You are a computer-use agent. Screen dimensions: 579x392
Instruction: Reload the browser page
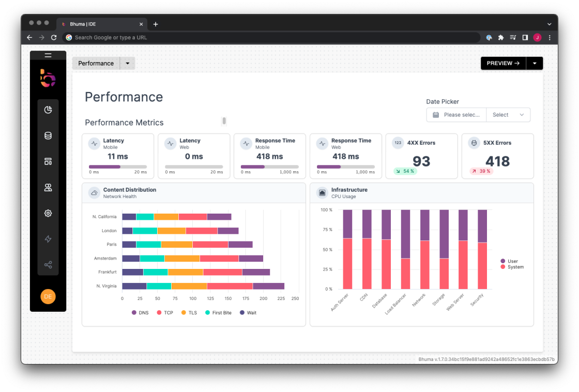click(x=54, y=37)
